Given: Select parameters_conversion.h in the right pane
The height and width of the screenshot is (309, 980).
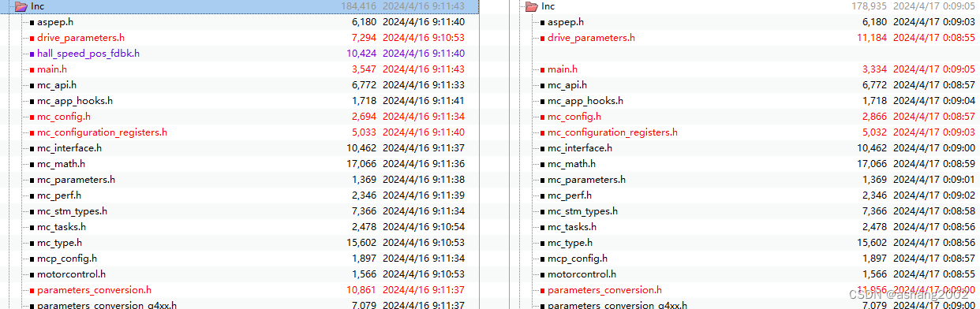Looking at the screenshot, I should click(604, 290).
